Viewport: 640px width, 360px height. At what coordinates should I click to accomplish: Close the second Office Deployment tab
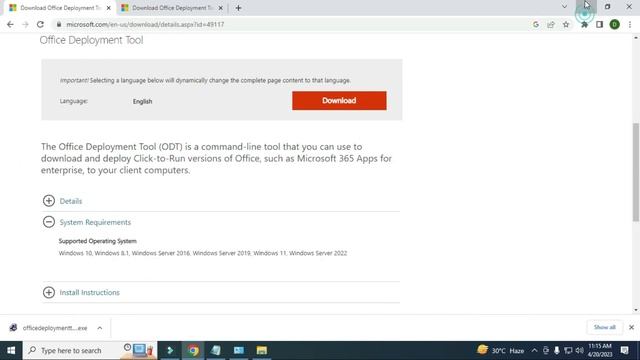[x=220, y=8]
